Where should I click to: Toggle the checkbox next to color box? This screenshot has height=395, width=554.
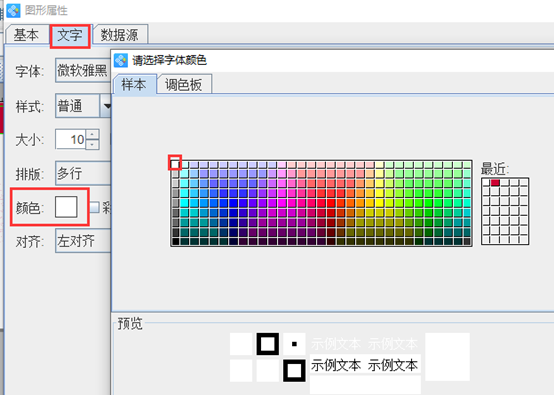(x=94, y=207)
